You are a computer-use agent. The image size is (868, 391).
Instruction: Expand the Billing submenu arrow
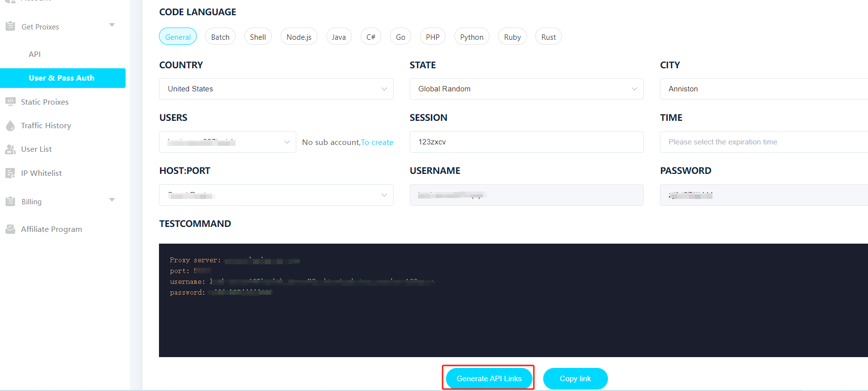click(112, 200)
